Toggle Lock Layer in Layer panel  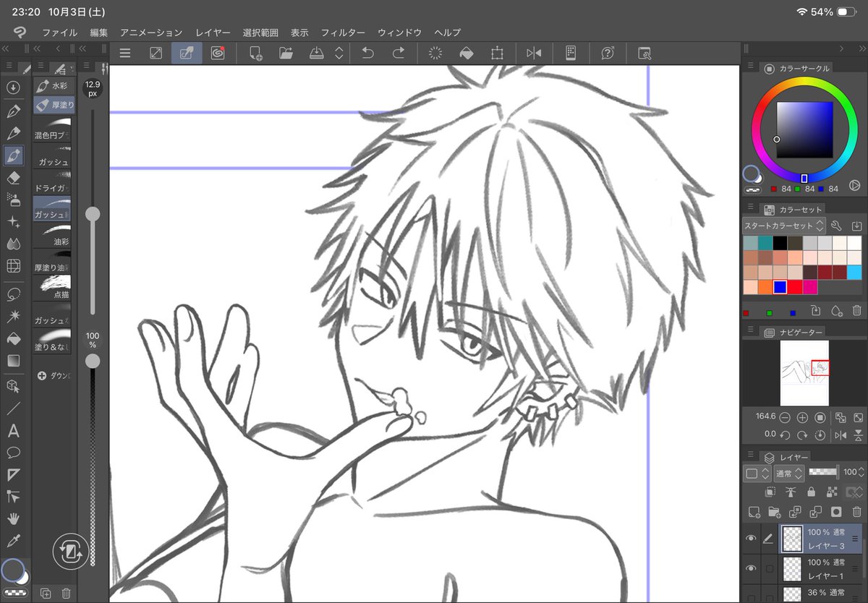[812, 492]
